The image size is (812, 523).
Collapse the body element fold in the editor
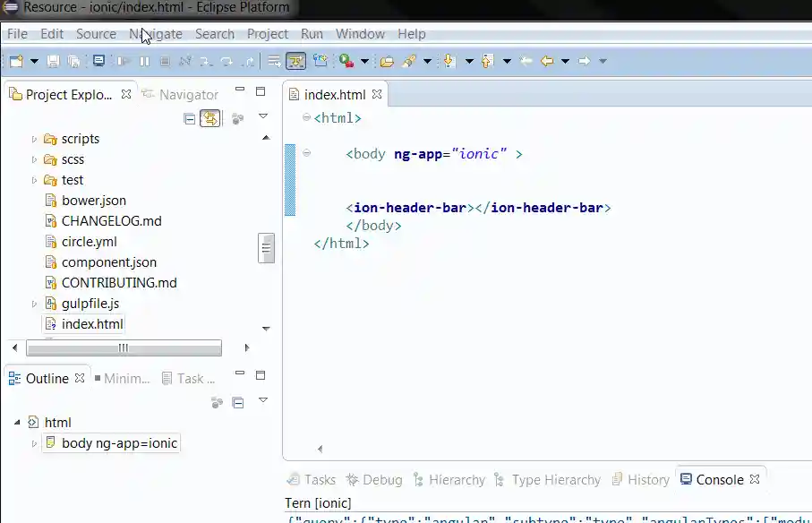click(x=305, y=153)
